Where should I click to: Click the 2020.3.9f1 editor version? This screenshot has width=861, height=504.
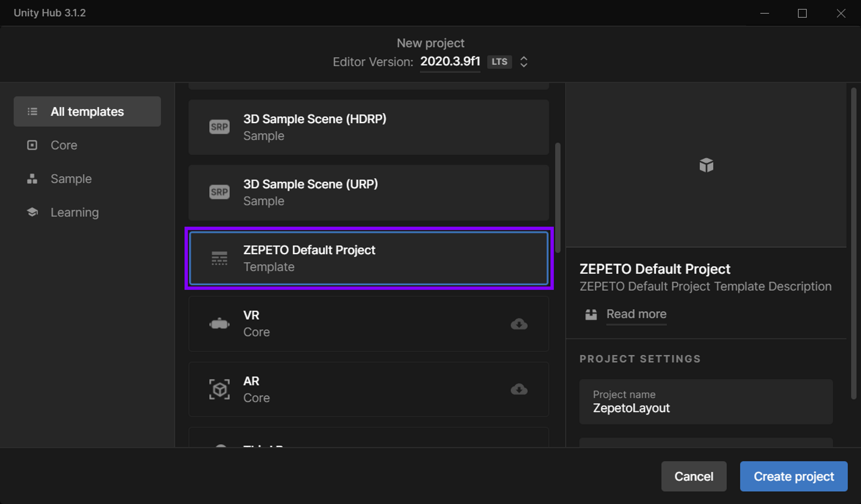(x=450, y=61)
